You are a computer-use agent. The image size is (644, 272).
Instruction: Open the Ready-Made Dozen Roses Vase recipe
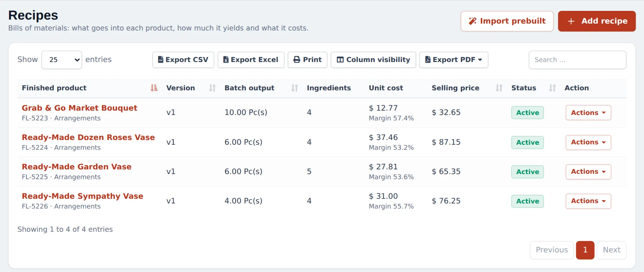(x=88, y=137)
